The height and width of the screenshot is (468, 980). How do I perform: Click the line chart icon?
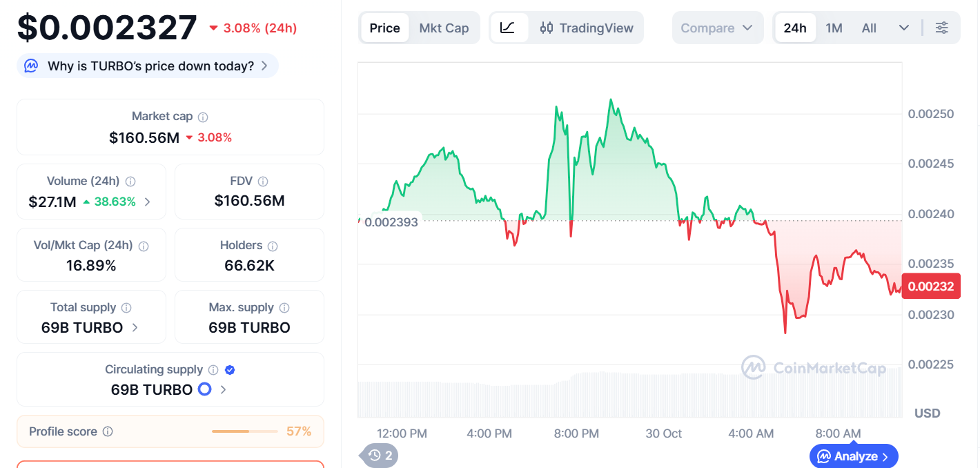tap(508, 28)
